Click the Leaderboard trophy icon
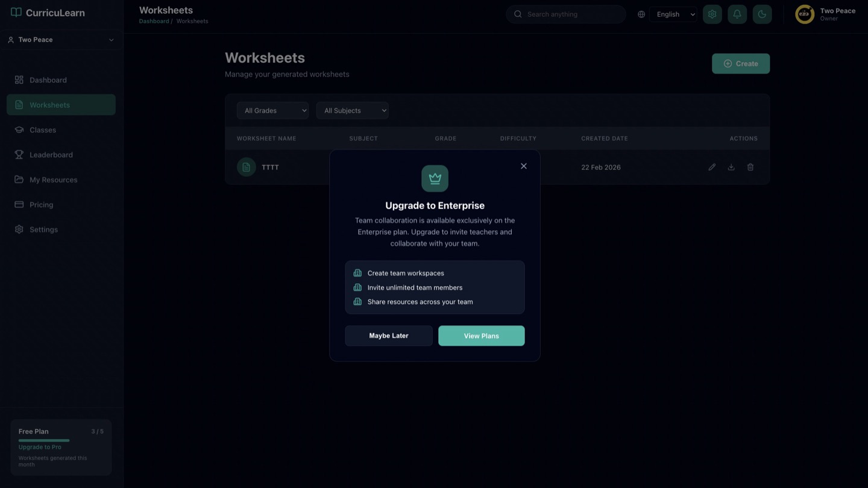 [x=19, y=155]
